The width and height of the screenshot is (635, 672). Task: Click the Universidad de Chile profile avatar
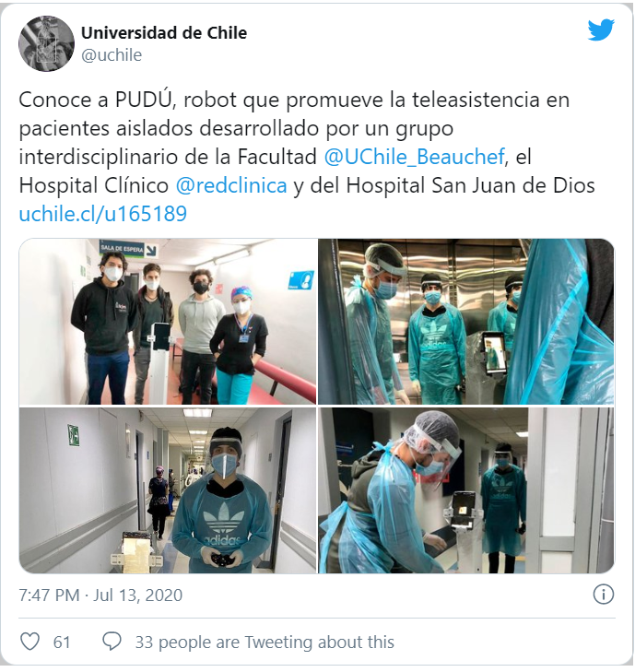coord(46,43)
